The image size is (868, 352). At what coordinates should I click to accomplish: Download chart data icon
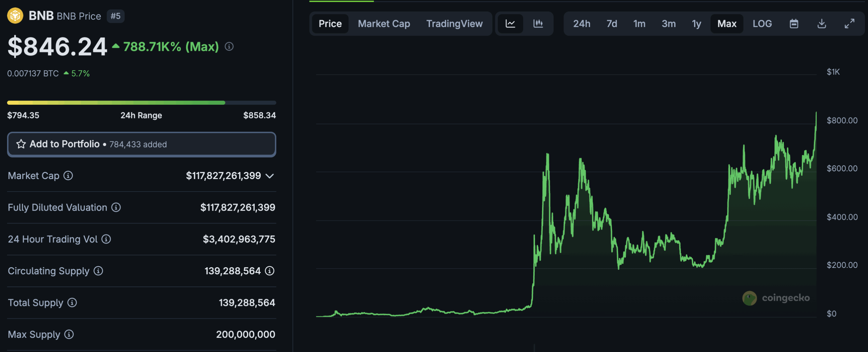pyautogui.click(x=822, y=24)
